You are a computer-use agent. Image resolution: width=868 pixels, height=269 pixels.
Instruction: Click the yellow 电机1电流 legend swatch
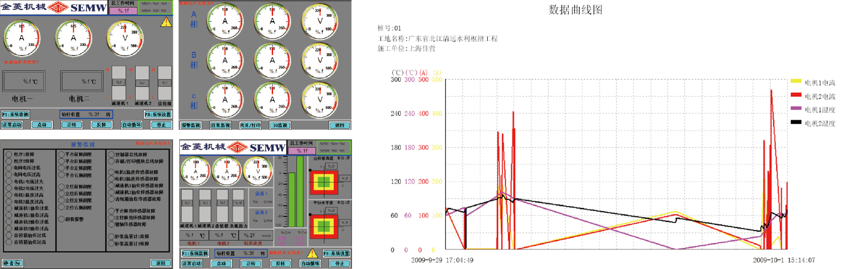796,81
